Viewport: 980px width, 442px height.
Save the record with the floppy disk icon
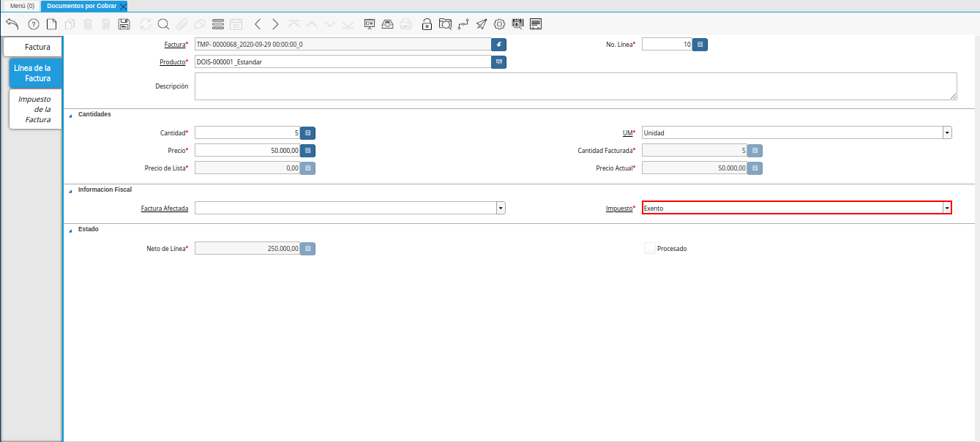tap(124, 24)
